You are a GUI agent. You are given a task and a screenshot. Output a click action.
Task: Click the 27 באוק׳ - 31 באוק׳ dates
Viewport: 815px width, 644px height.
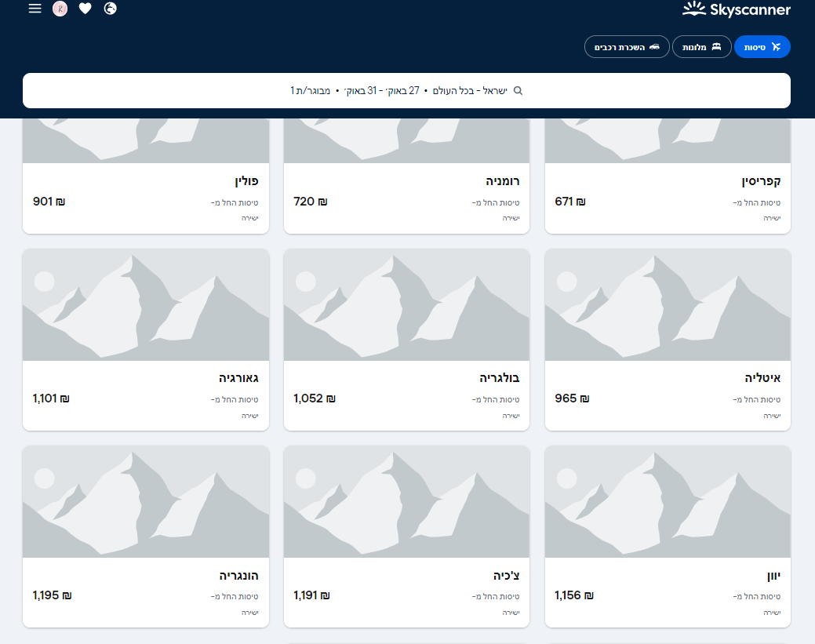click(x=381, y=90)
